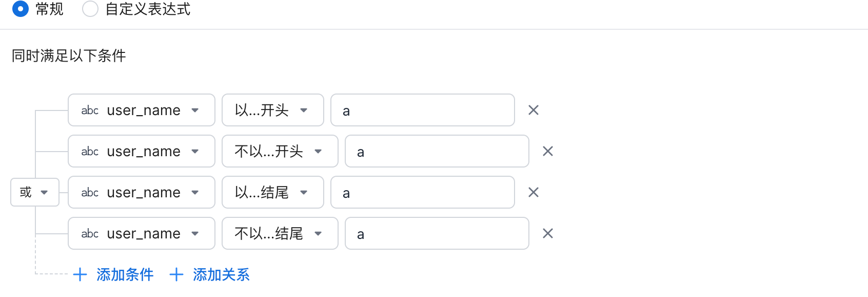Click the value input of 以...开头 row

[422, 110]
